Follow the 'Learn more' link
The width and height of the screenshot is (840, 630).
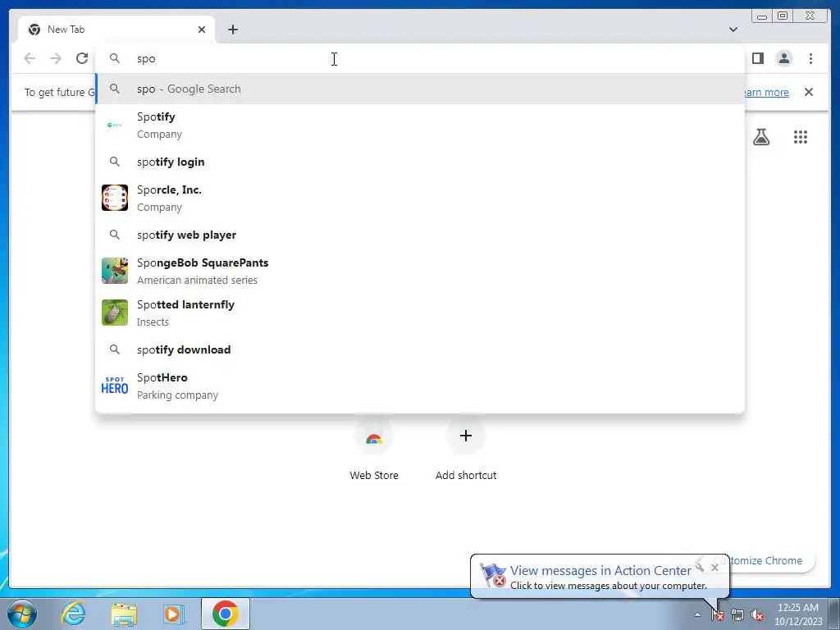[x=767, y=92]
